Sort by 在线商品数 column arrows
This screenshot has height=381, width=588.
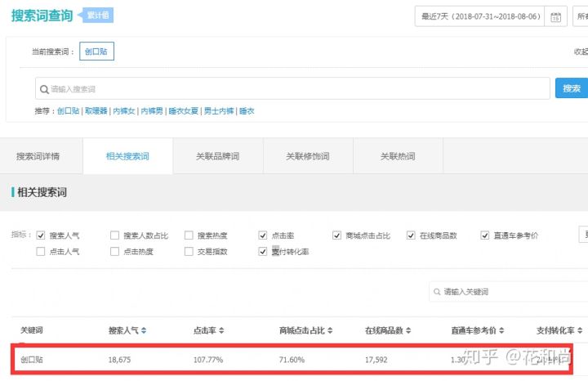point(406,330)
